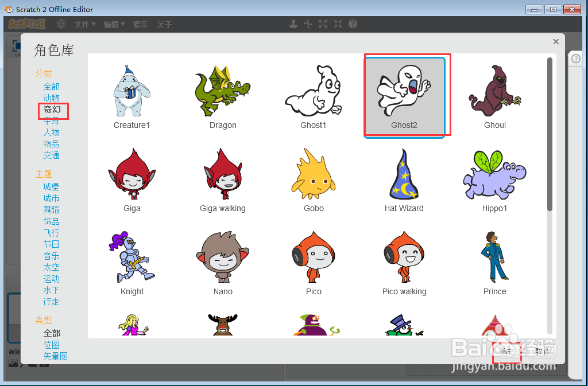The height and width of the screenshot is (386, 588).
Task: Close the 角色库 dialog with X
Action: pos(556,41)
